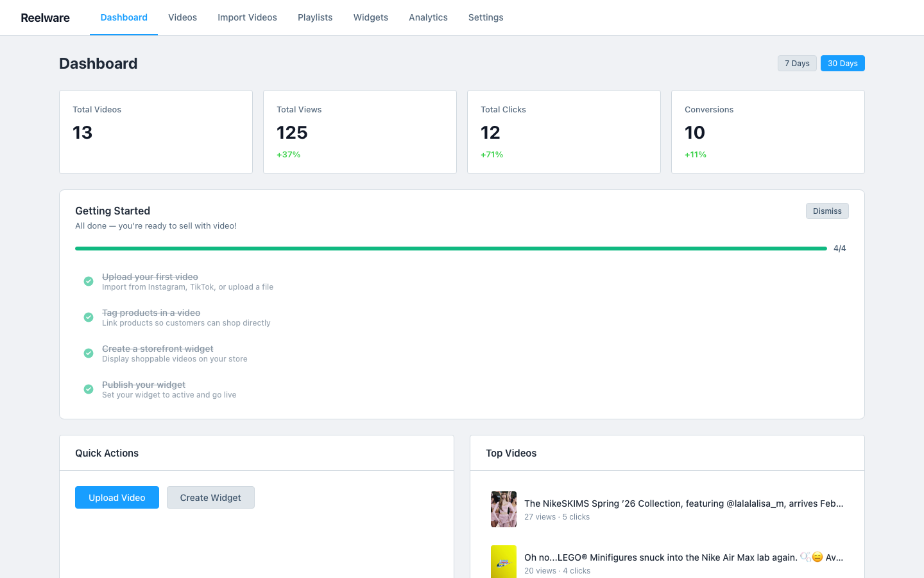
Task: Open the Settings page
Action: coord(486,17)
